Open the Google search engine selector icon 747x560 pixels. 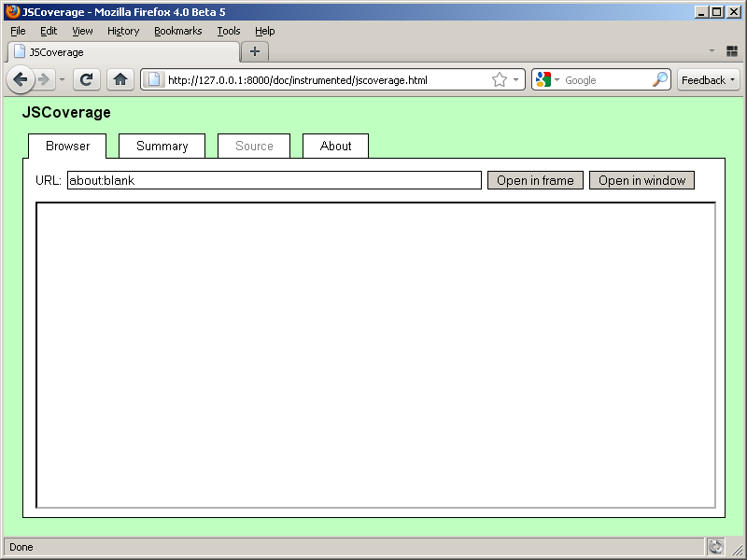point(543,79)
